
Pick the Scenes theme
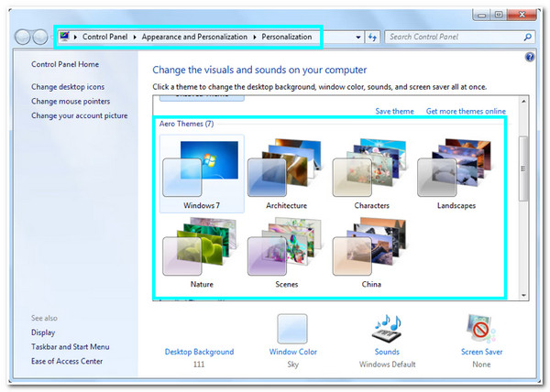[x=286, y=253]
